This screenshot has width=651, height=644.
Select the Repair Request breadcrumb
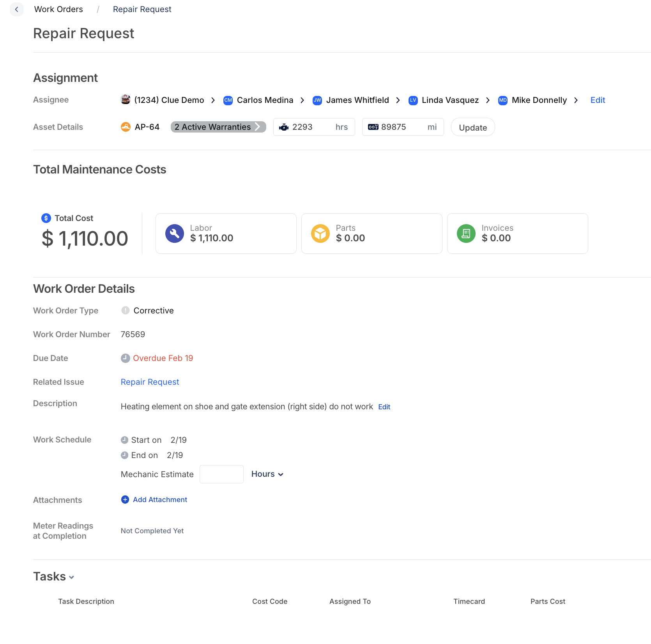point(142,9)
